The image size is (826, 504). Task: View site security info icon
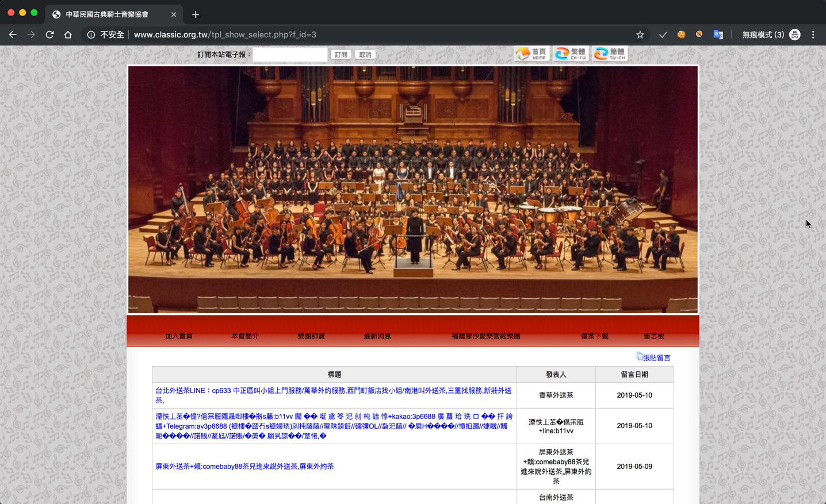[x=91, y=34]
